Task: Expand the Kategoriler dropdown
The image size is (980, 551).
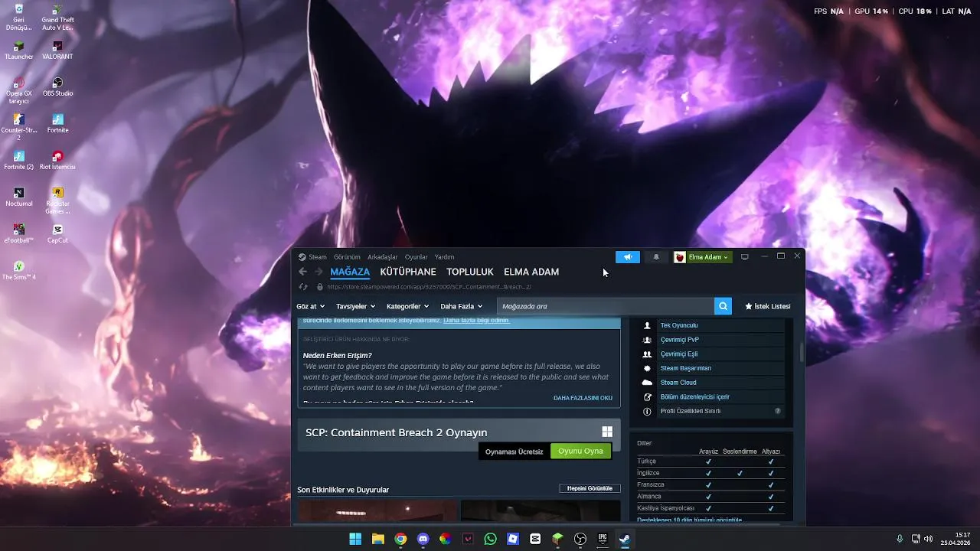Action: pos(407,306)
